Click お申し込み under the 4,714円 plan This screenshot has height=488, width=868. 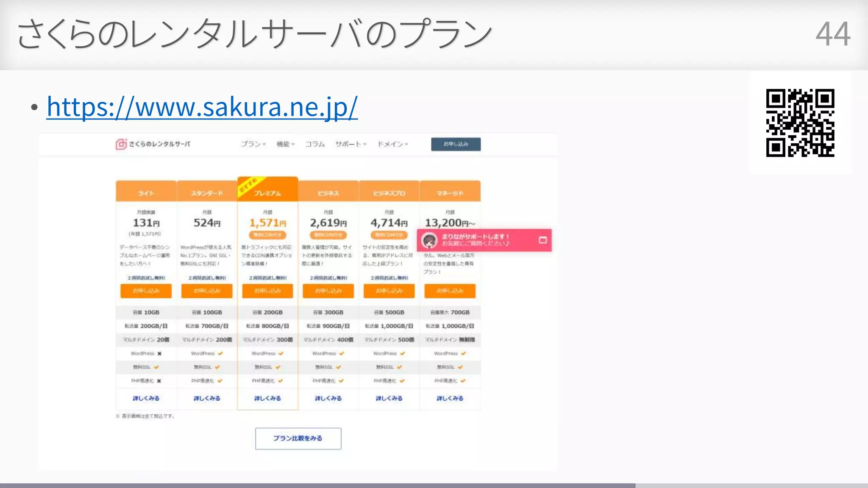coord(389,291)
